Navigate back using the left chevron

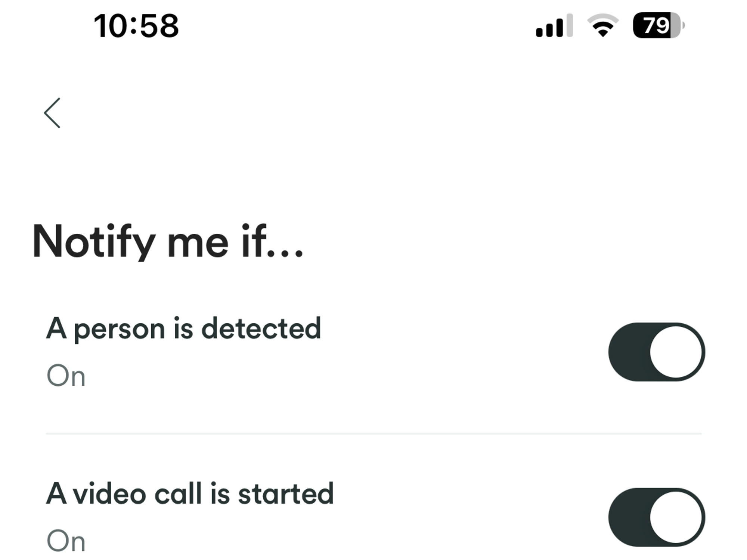coord(52,113)
